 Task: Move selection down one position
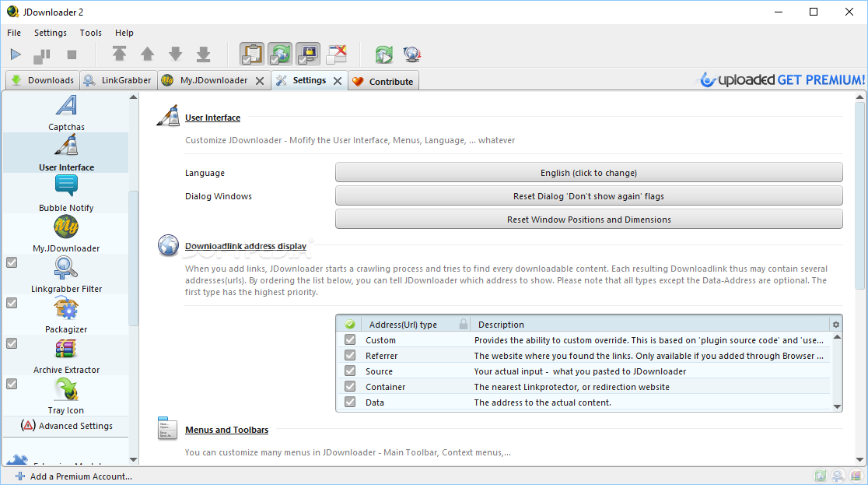pos(176,54)
